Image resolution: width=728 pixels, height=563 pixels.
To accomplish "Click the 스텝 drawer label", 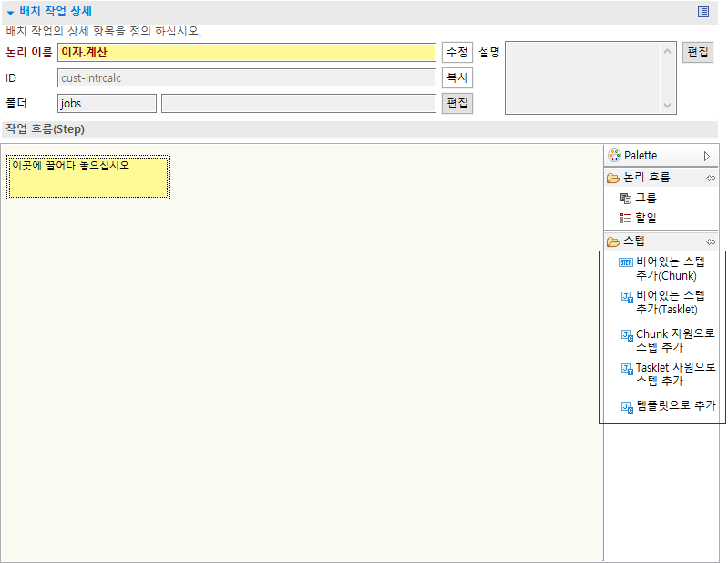I will tap(634, 241).
